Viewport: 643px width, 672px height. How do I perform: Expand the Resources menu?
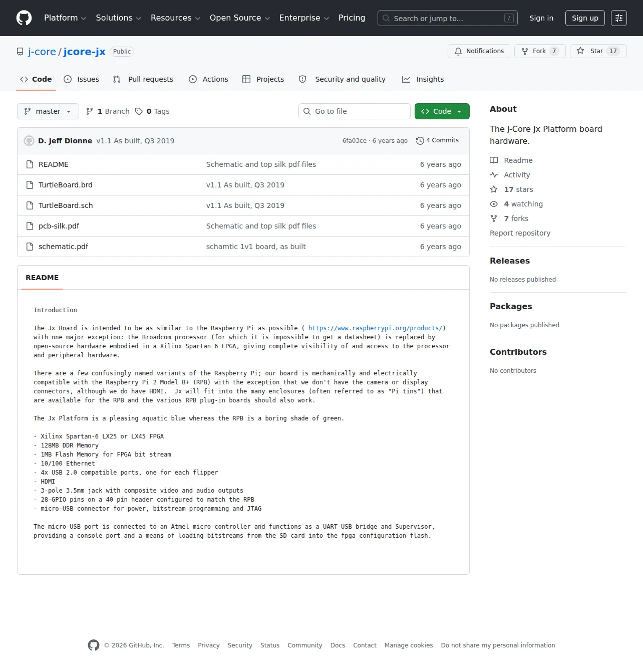[175, 18]
